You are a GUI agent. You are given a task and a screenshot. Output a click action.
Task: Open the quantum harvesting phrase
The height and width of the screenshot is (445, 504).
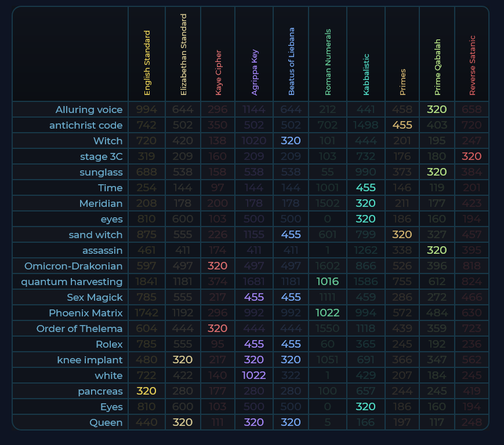pos(72,282)
